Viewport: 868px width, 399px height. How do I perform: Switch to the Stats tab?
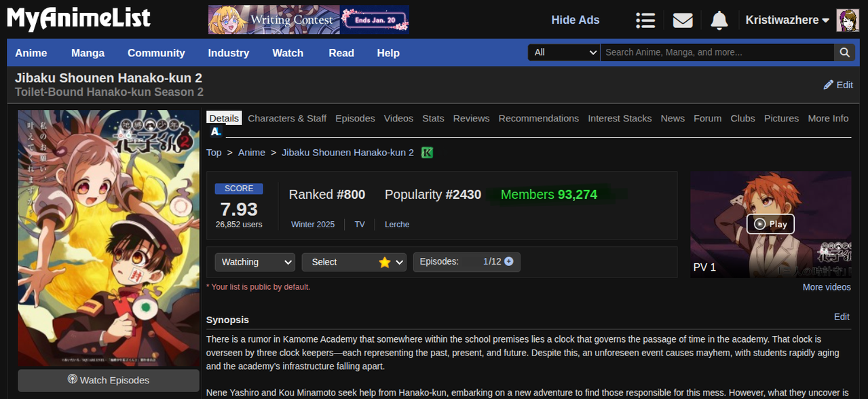pyautogui.click(x=433, y=118)
